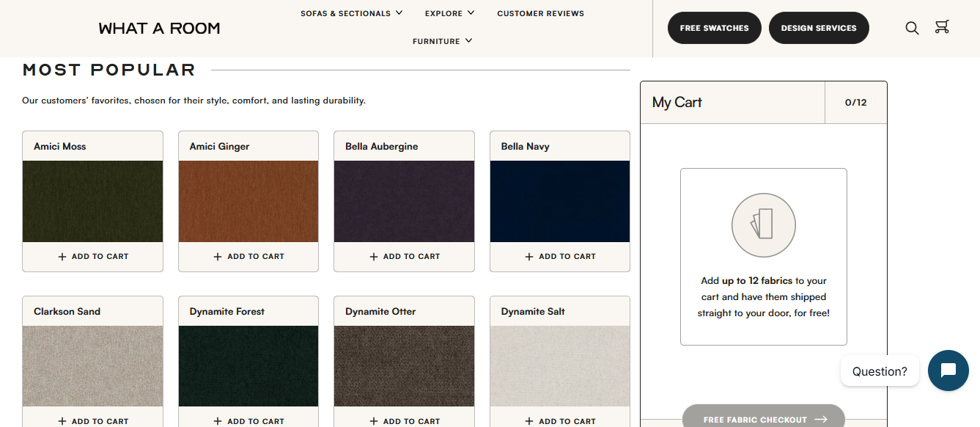Click the Dynamite Otter title text

pyautogui.click(x=380, y=312)
